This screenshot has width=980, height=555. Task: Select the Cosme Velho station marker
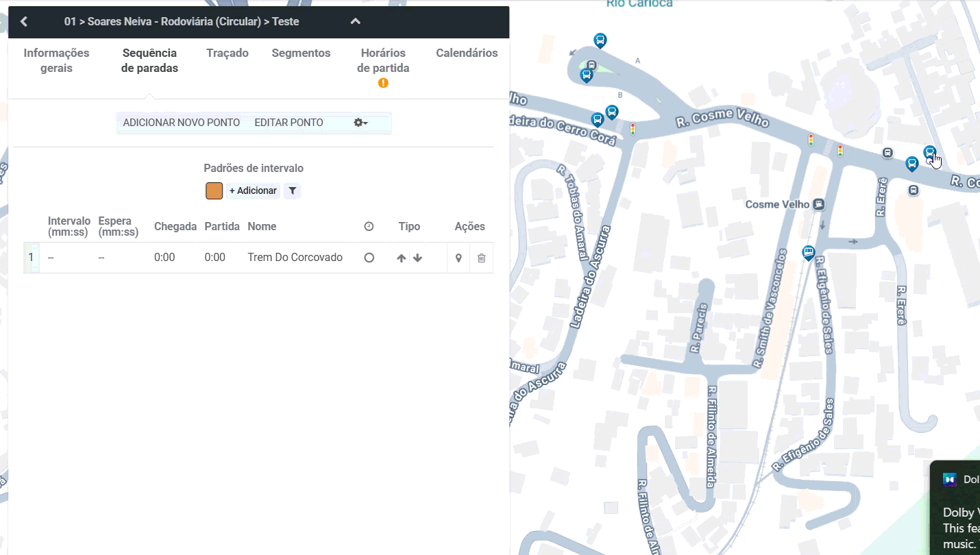click(x=818, y=204)
